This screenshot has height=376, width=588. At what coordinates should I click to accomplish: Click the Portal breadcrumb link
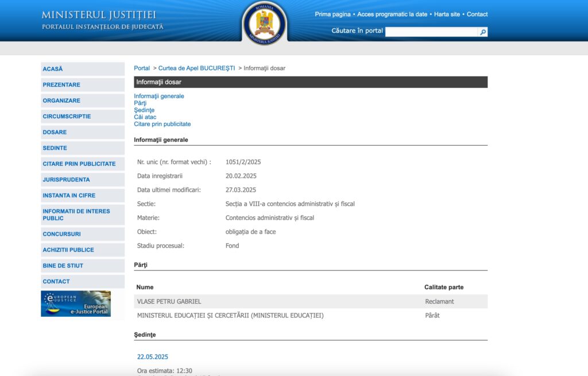pos(142,68)
